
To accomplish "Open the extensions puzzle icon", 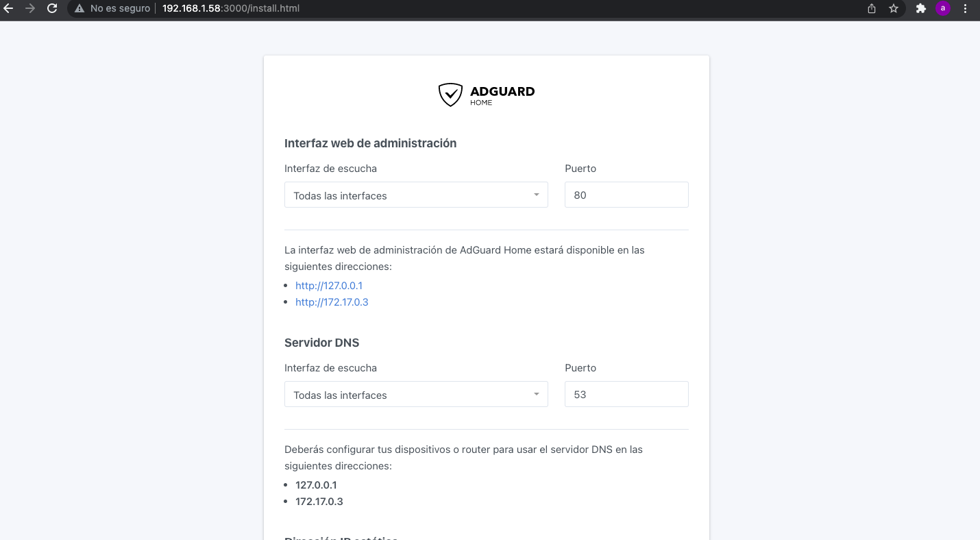I will click(x=921, y=9).
